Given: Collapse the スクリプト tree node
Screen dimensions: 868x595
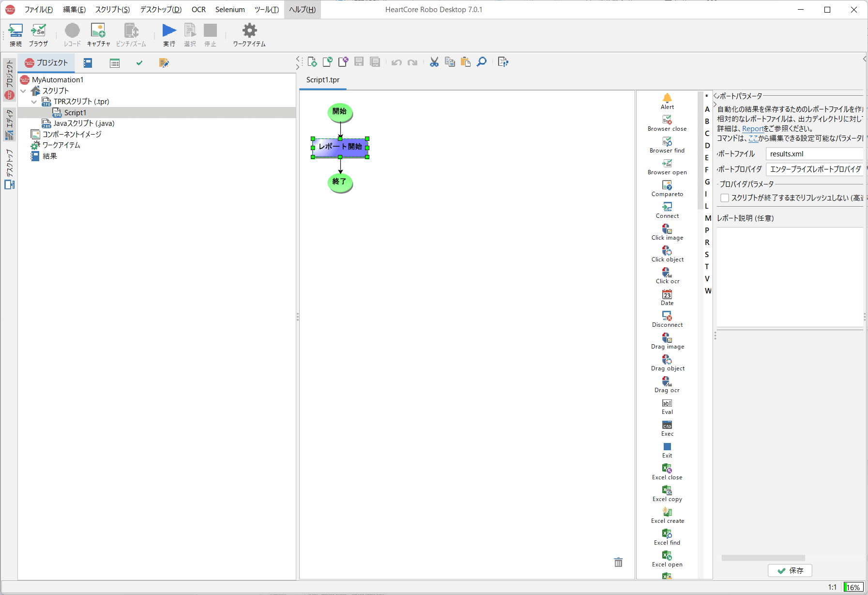Looking at the screenshot, I should [23, 91].
